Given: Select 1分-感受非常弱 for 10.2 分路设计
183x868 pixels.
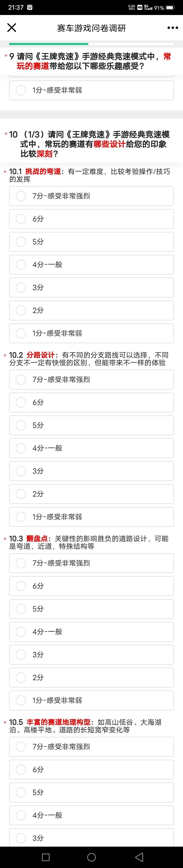Looking at the screenshot, I should pos(91,517).
